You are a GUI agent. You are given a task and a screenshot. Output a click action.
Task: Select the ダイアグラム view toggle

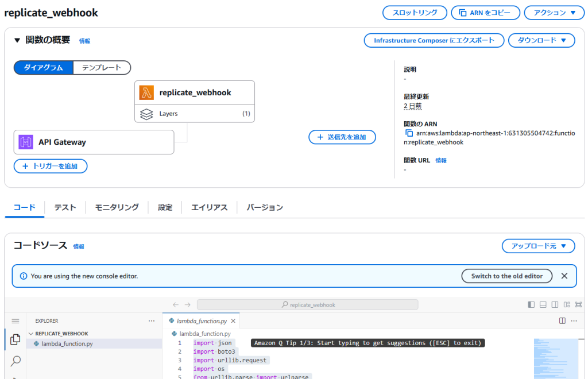click(x=44, y=68)
